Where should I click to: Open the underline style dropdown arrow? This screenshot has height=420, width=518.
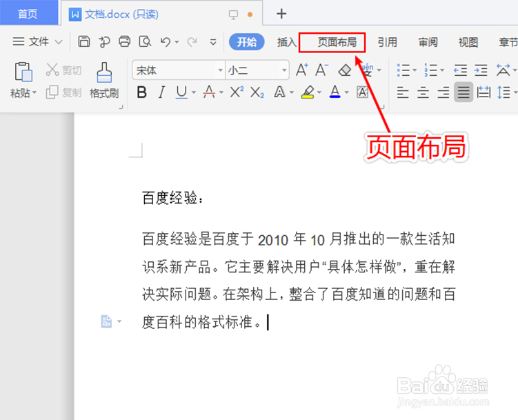(x=194, y=92)
